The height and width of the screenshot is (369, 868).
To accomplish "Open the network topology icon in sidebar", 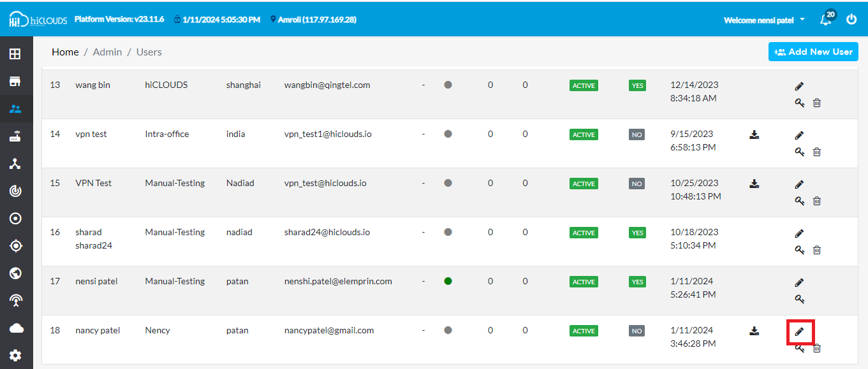I will pos(15,164).
